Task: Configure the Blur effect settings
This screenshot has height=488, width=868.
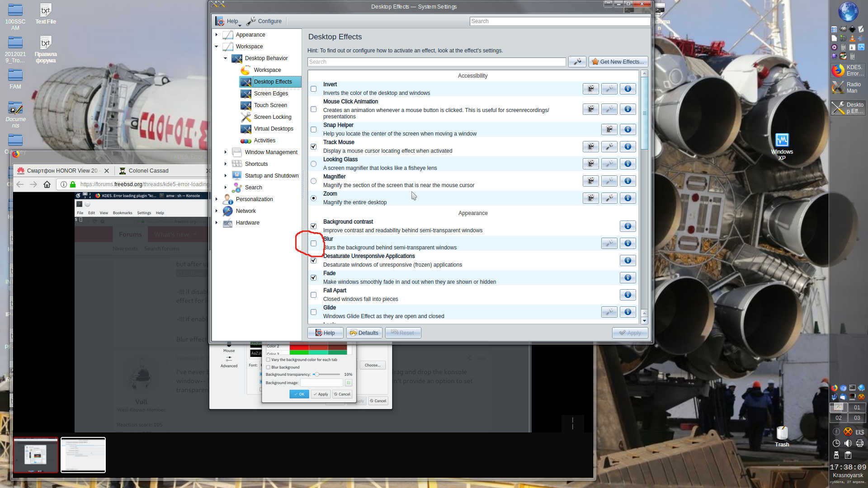Action: tap(609, 244)
